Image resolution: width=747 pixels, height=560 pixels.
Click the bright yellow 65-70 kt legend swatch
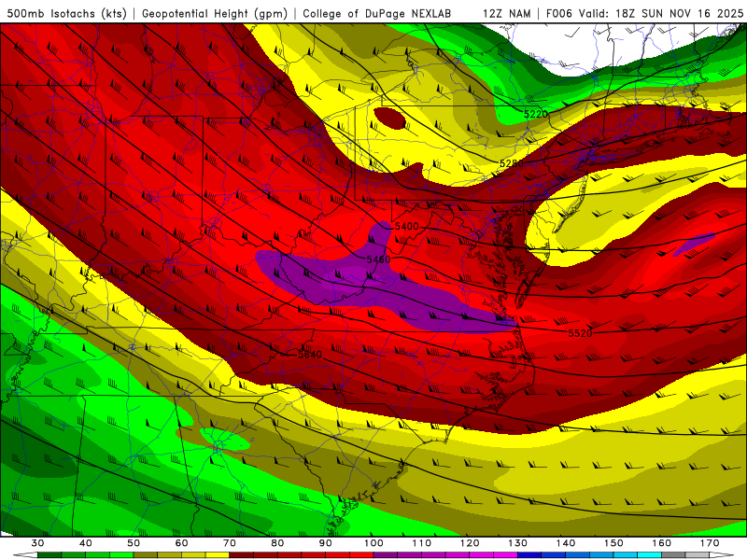click(218, 555)
